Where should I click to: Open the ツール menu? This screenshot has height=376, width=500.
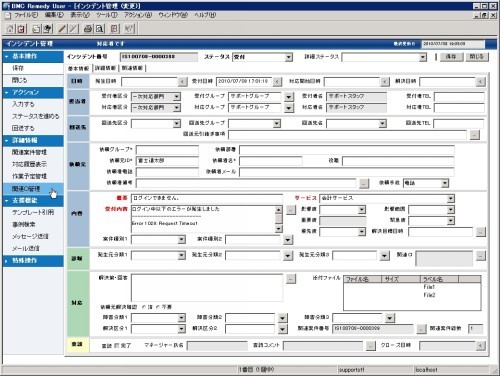(107, 15)
